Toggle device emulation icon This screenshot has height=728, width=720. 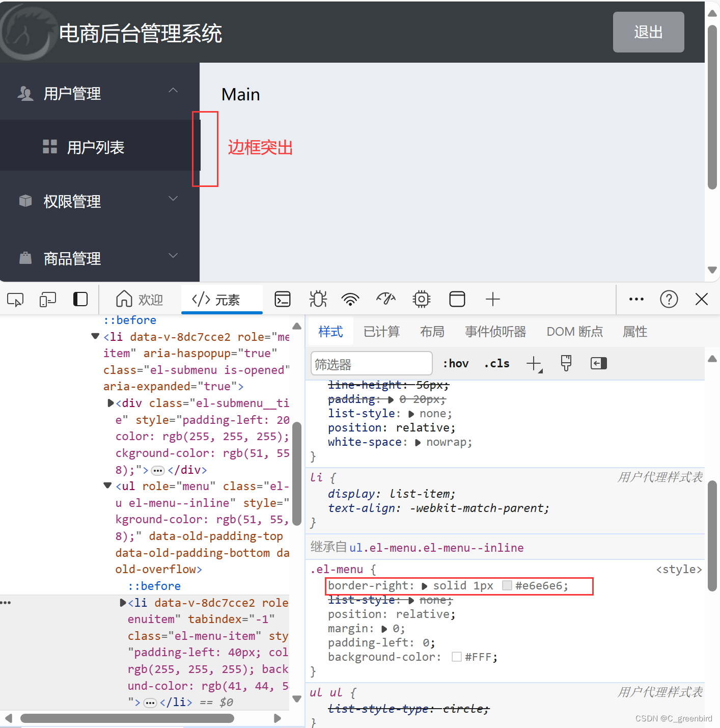tap(48, 300)
